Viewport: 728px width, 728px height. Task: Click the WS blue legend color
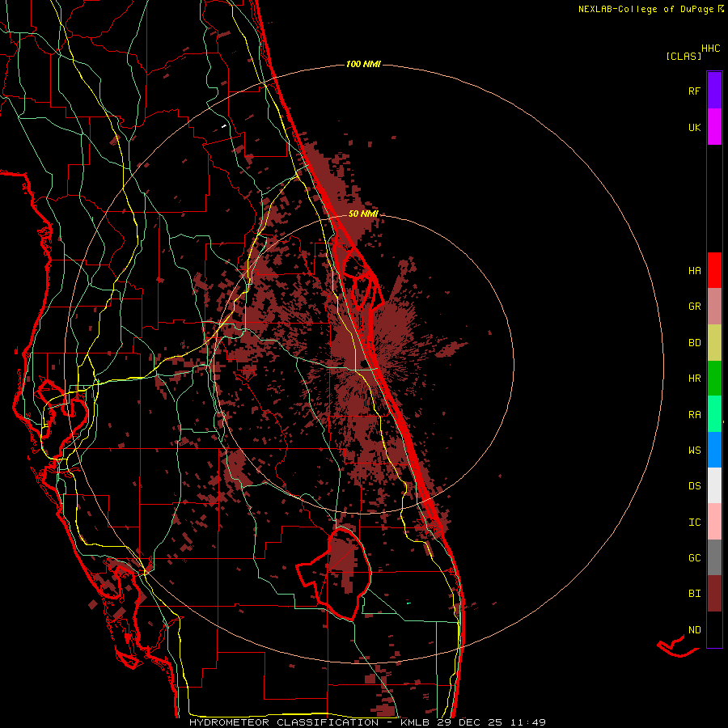coord(714,450)
